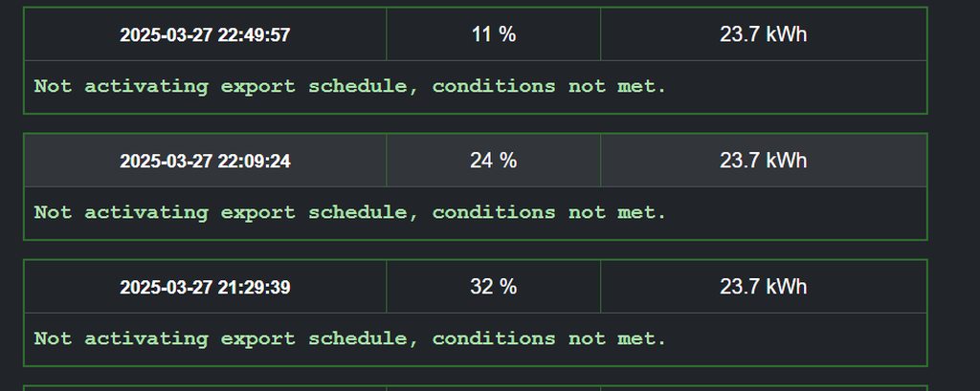Click the time 22:49:57 in the first entry

[254, 35]
